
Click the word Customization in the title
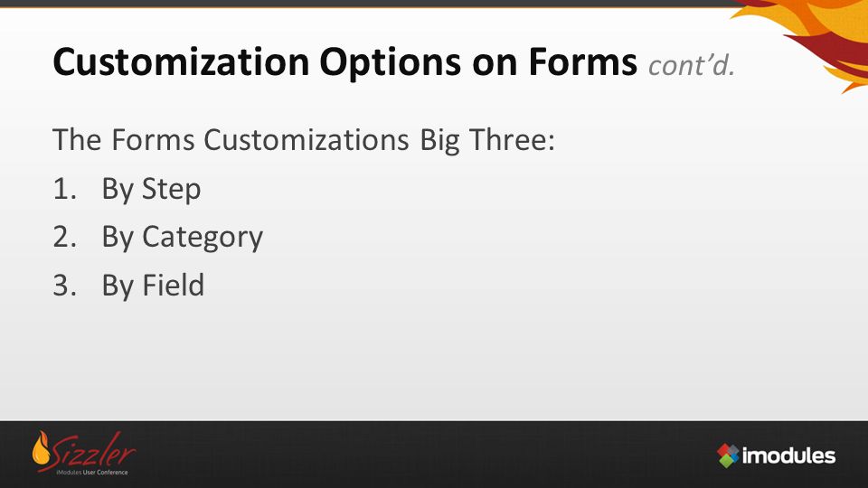(181, 62)
